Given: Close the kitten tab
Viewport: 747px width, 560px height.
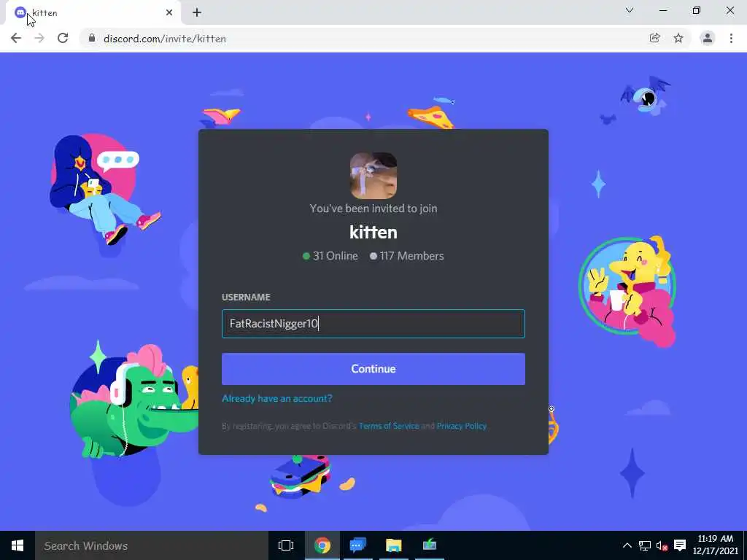Looking at the screenshot, I should [169, 13].
